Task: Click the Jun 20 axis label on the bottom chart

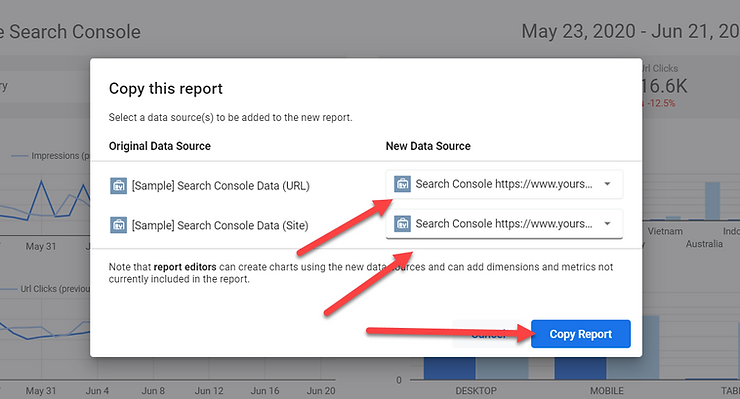Action: click(321, 391)
